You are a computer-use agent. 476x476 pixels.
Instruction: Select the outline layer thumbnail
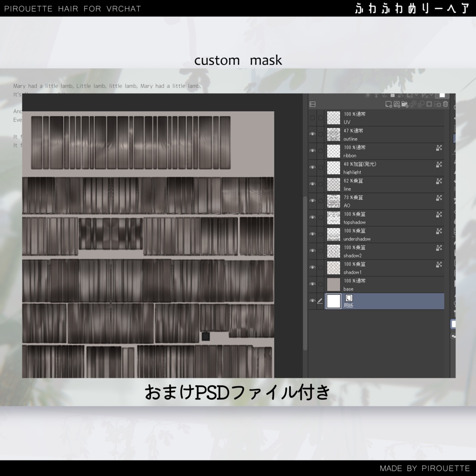pyautogui.click(x=333, y=134)
